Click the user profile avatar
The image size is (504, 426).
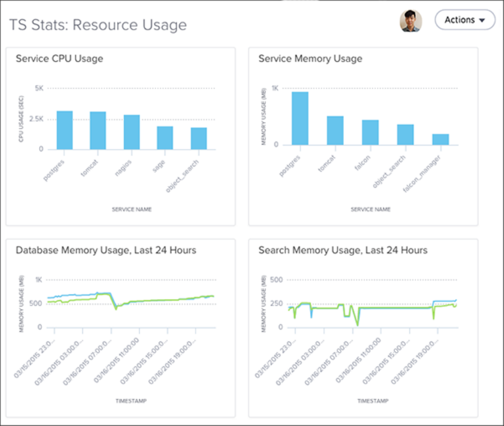411,20
